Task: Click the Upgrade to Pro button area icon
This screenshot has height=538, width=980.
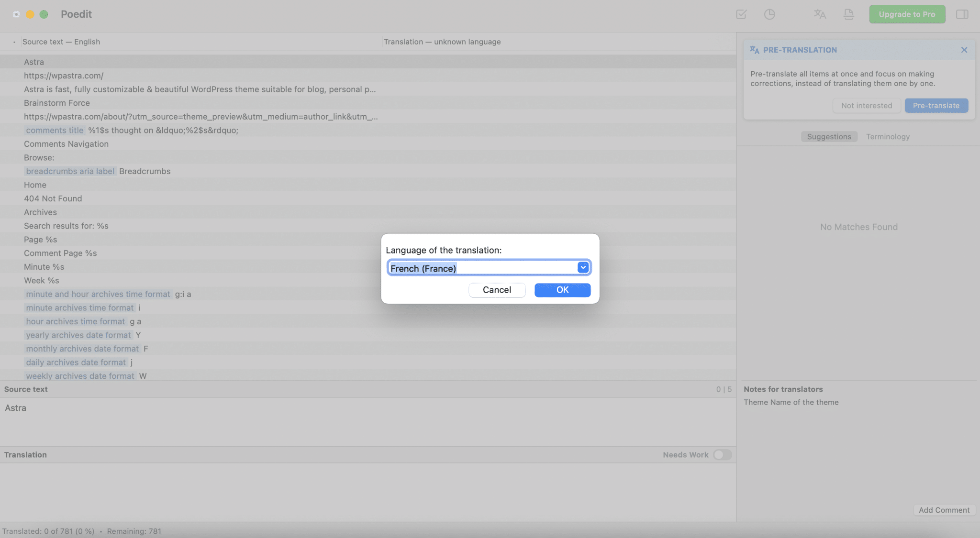Action: (x=907, y=14)
